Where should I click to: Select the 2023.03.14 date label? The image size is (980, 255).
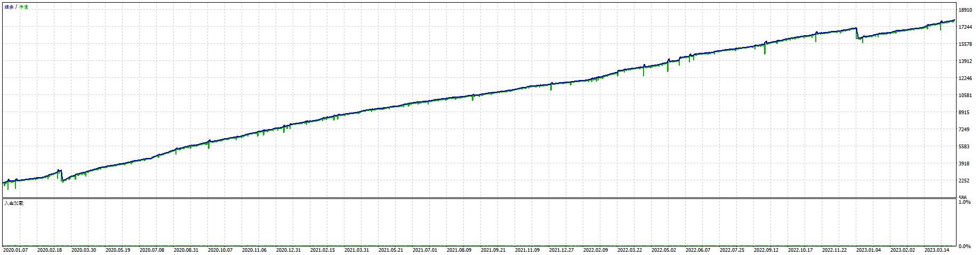(x=937, y=250)
